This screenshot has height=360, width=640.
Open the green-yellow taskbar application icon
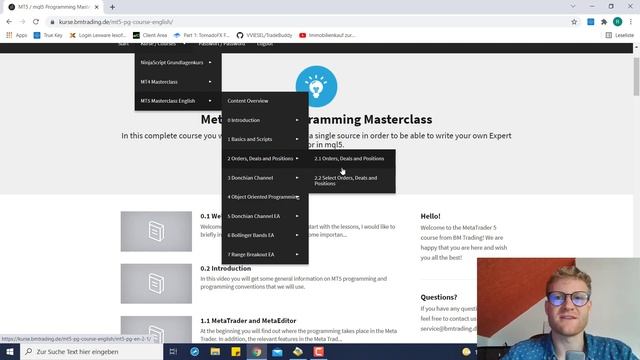coord(298,351)
